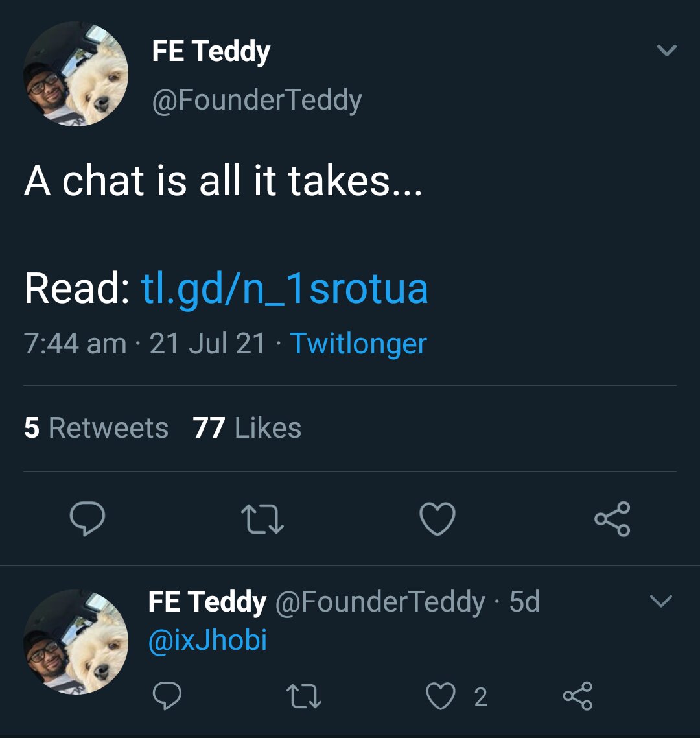
Task: Like the main tweet with heart
Action: pyautogui.click(x=437, y=519)
